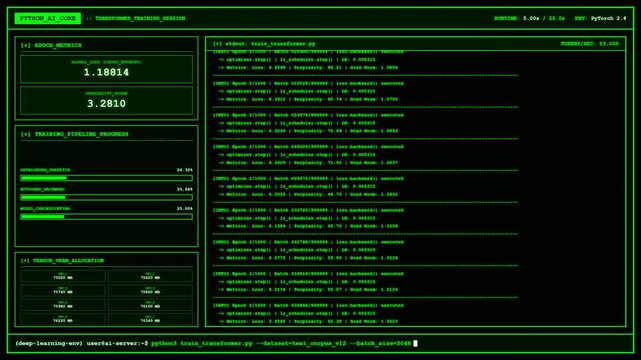The height and width of the screenshot is (360, 641).
Task: Select the 75740 MB GPU cell
Action: point(63,291)
